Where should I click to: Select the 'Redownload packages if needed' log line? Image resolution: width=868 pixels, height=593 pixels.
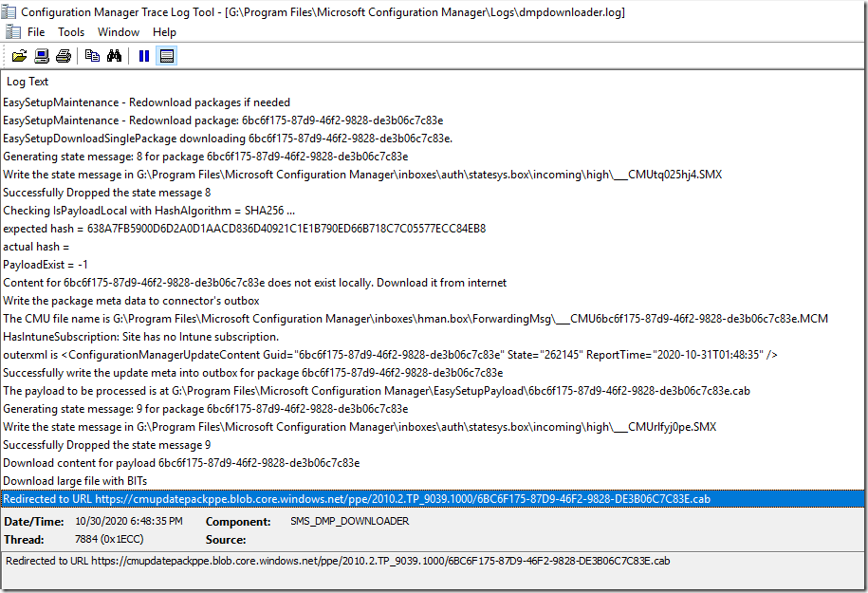[434, 102]
